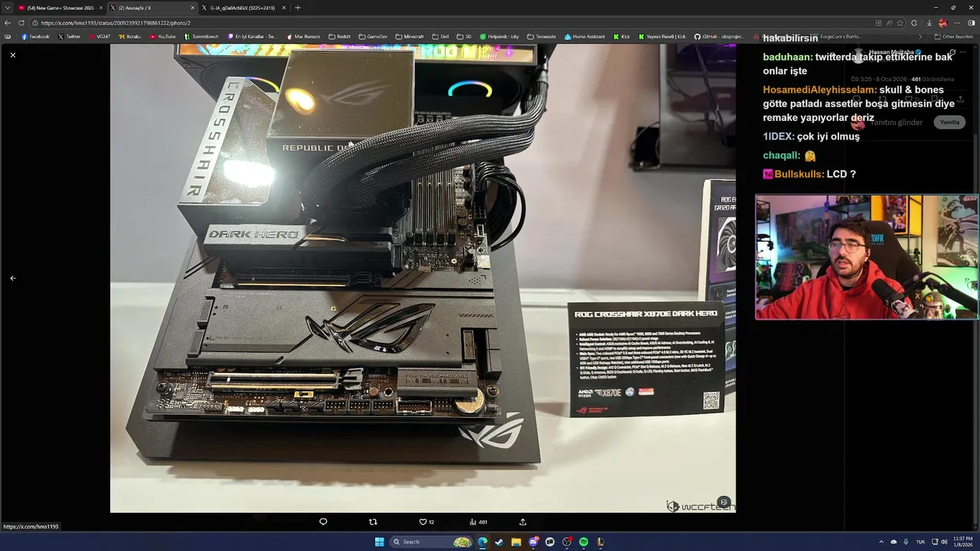Open Kotaku bookmark

tap(130, 37)
